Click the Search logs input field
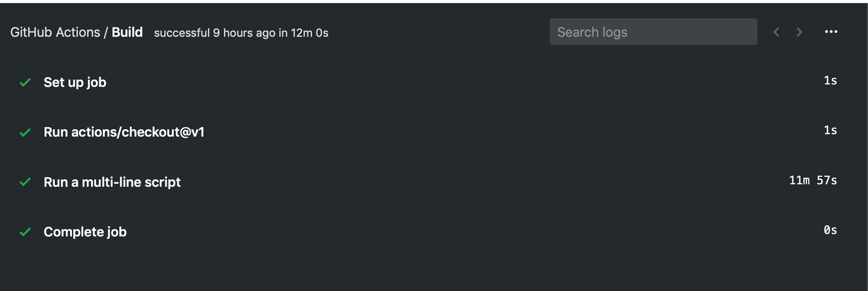The height and width of the screenshot is (291, 868). pyautogui.click(x=653, y=32)
